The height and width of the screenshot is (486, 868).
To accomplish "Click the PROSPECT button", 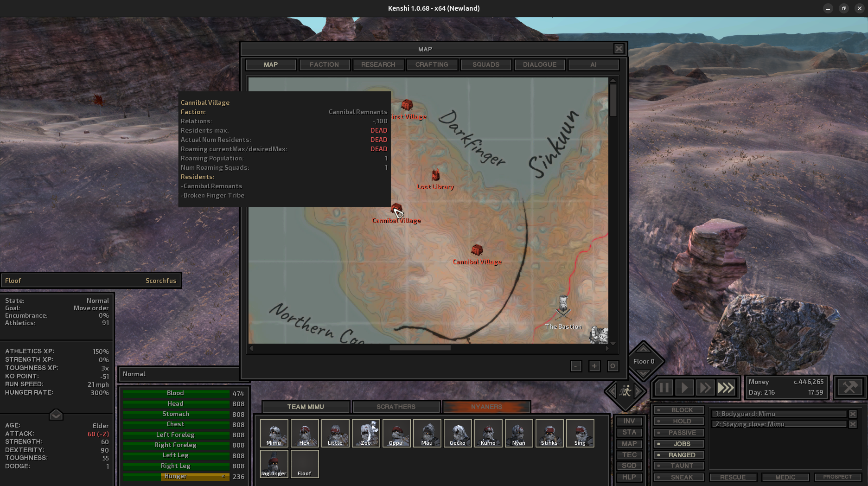I will [x=837, y=477].
